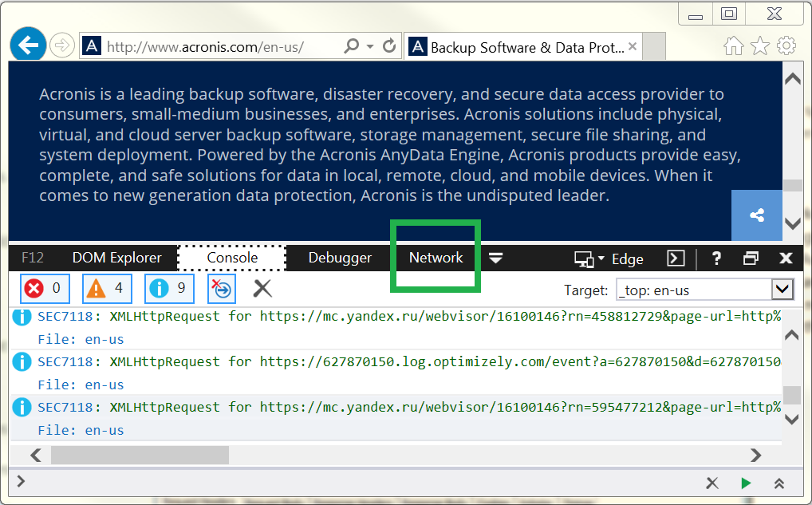Click the page vertical scrollbar thumb
The image size is (812, 505).
(793, 185)
